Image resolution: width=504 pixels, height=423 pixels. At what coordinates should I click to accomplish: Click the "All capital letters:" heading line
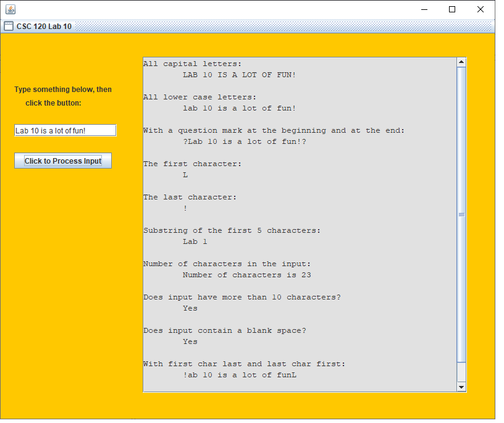tap(193, 64)
